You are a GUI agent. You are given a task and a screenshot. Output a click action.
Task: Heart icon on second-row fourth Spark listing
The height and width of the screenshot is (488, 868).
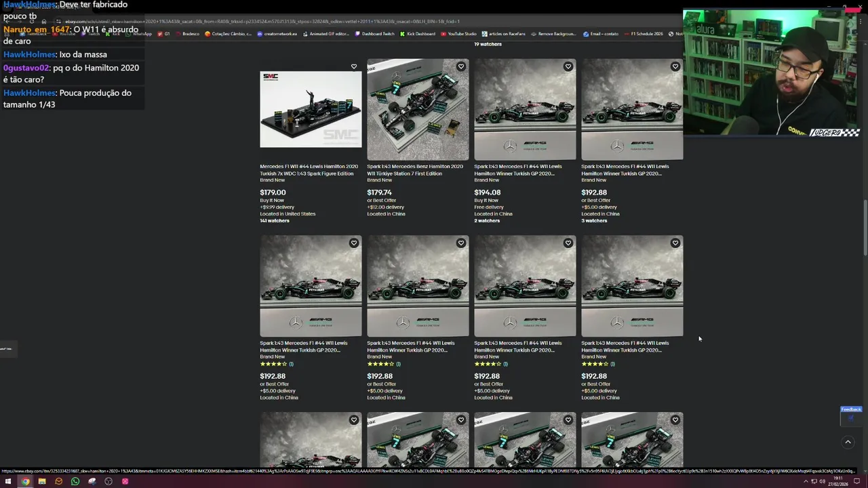[675, 243]
